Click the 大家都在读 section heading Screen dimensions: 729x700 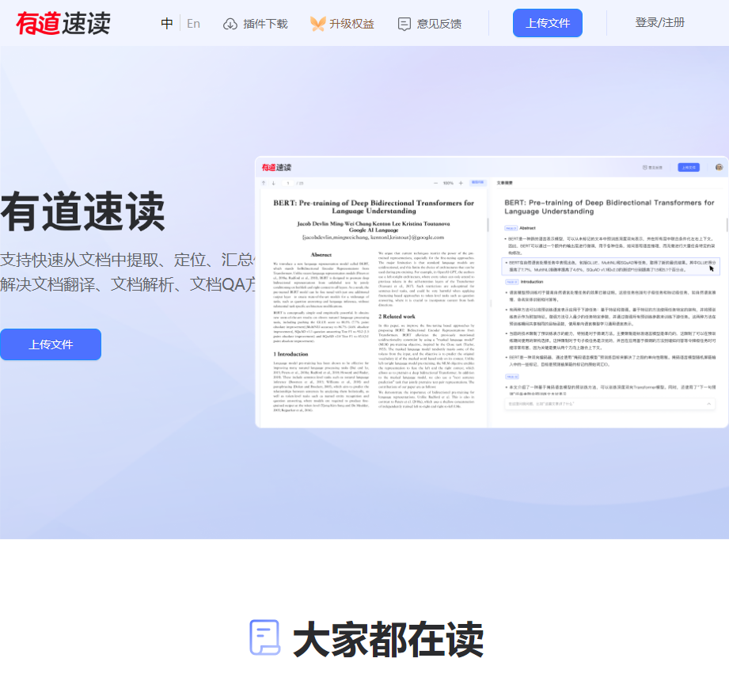click(x=388, y=639)
